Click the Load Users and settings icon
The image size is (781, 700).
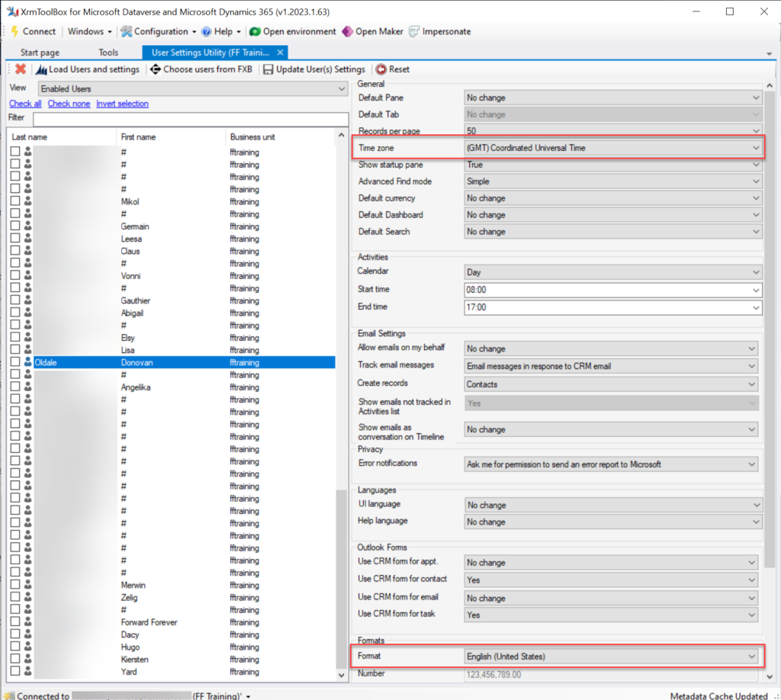41,69
